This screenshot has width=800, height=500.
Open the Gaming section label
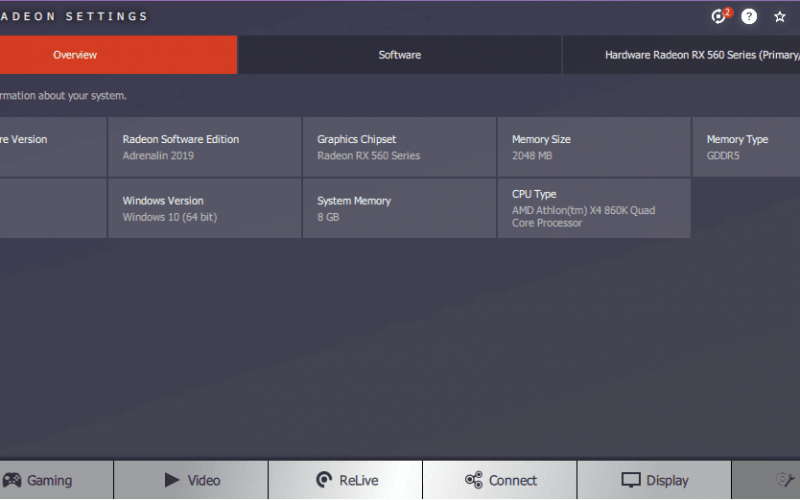[49, 481]
